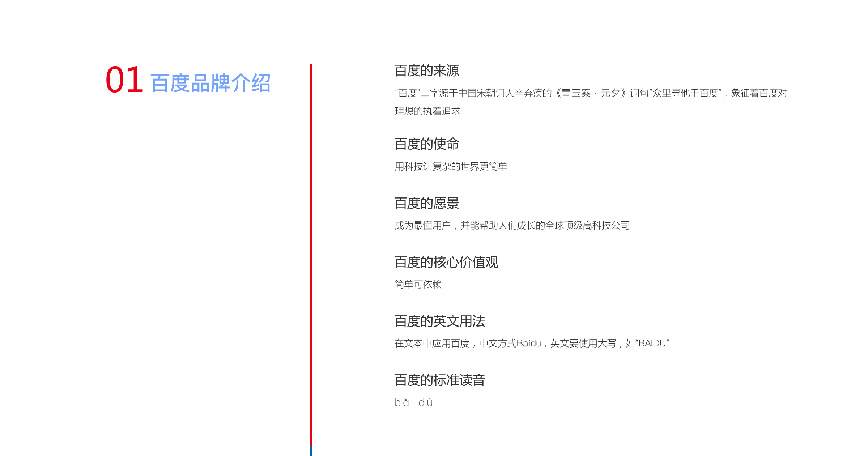Click the pinyin text "bǎi dù"

click(x=414, y=402)
